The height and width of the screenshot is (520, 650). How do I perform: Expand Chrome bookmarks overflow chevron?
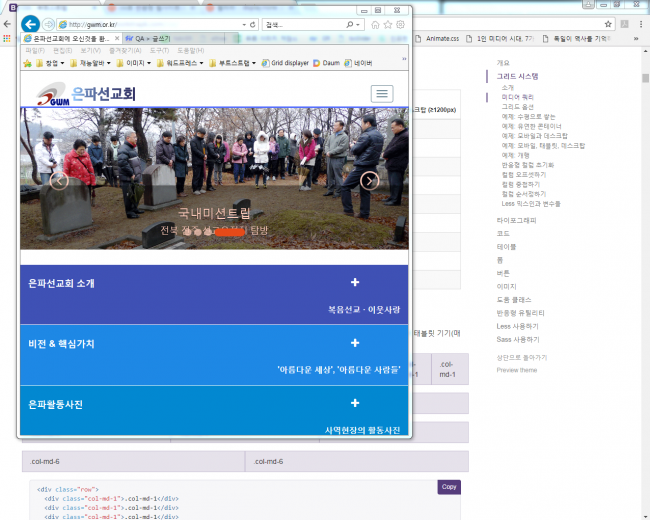(x=636, y=39)
